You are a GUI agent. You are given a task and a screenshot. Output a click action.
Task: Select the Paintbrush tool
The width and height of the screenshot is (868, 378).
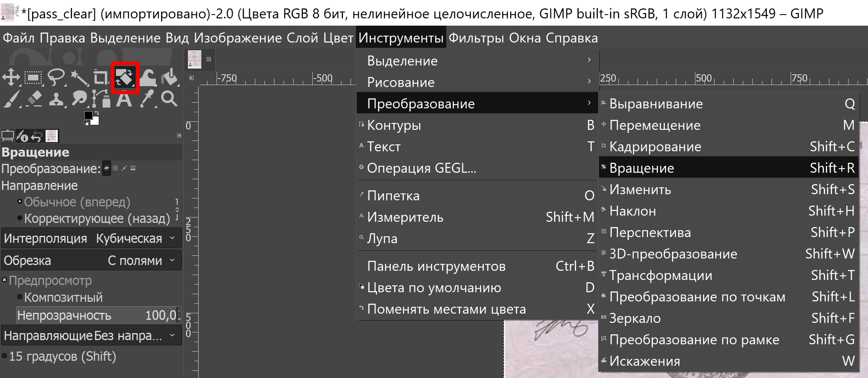click(x=11, y=99)
